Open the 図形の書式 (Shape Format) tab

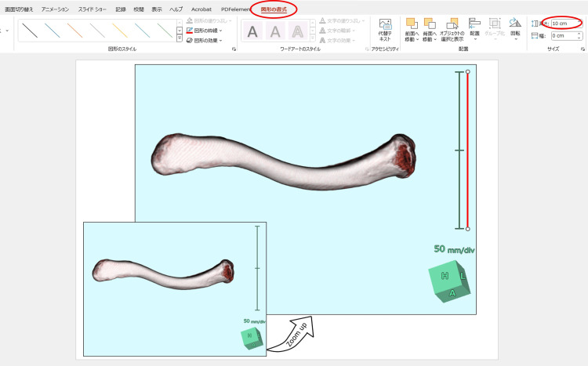click(x=274, y=9)
